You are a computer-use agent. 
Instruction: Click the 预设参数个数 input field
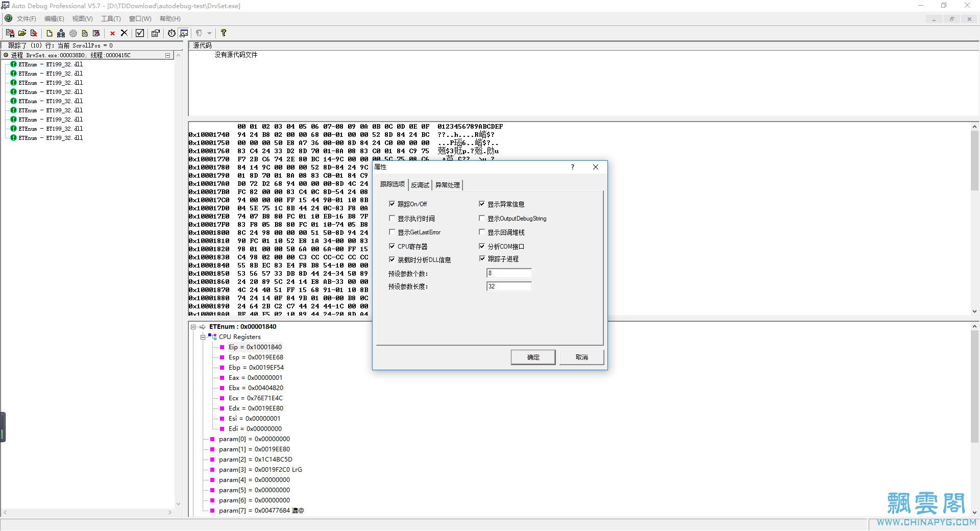(x=509, y=273)
